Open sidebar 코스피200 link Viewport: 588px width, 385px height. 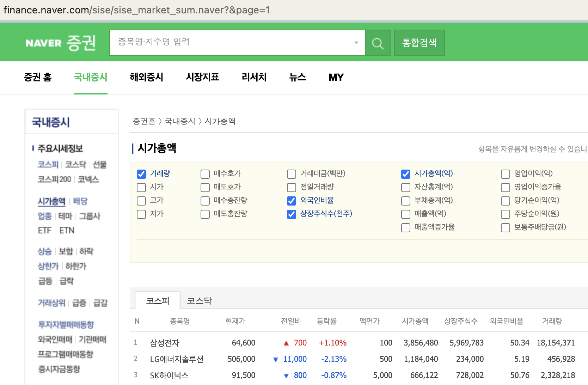coord(54,179)
